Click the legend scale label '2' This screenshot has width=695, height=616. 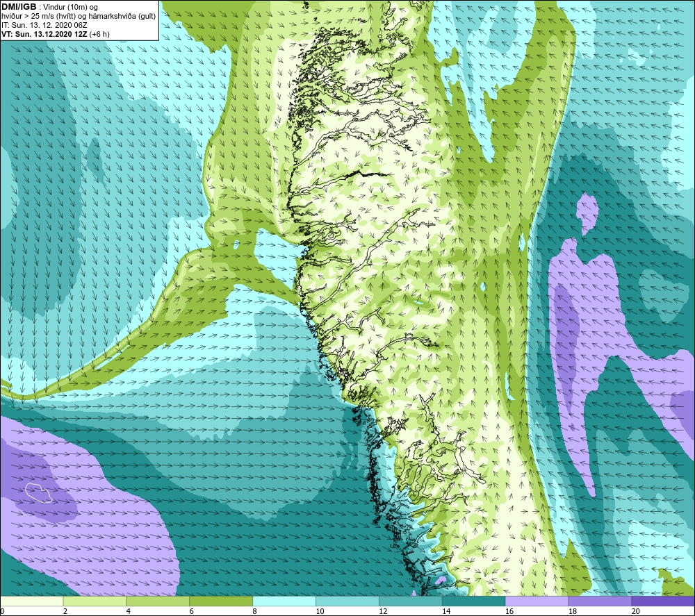(x=65, y=611)
